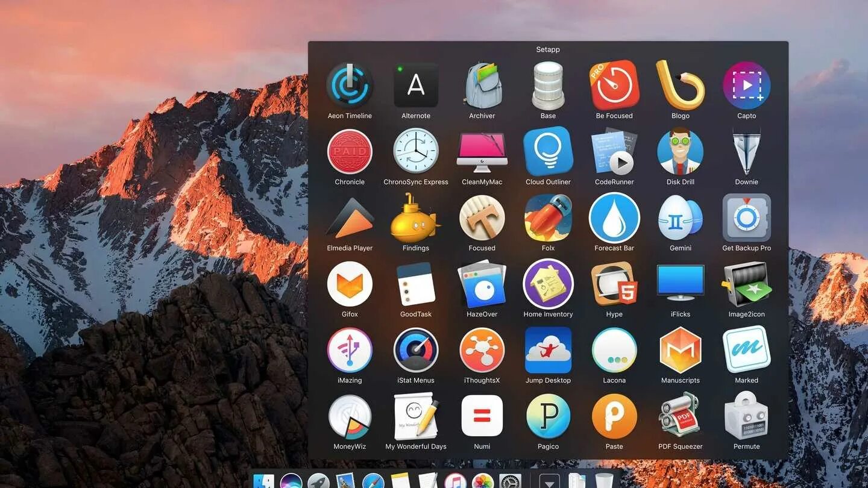This screenshot has width=868, height=488.
Task: Open GoodTask app
Action: click(416, 284)
